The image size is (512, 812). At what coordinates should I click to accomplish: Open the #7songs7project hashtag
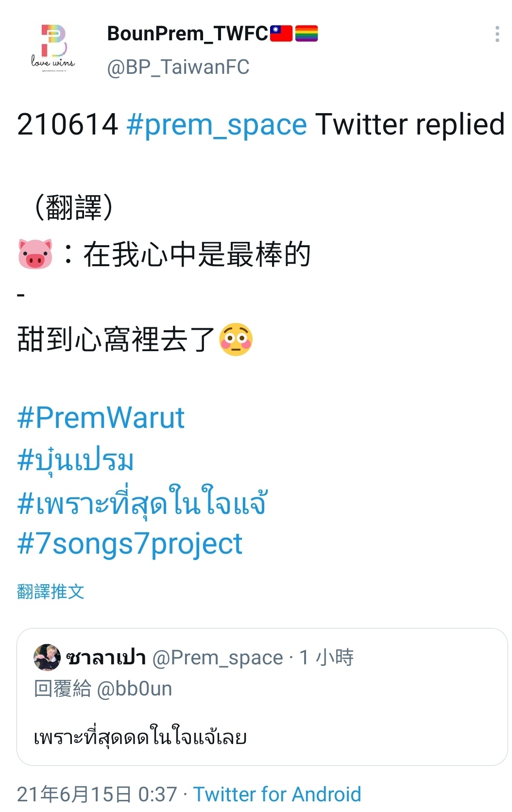click(130, 543)
